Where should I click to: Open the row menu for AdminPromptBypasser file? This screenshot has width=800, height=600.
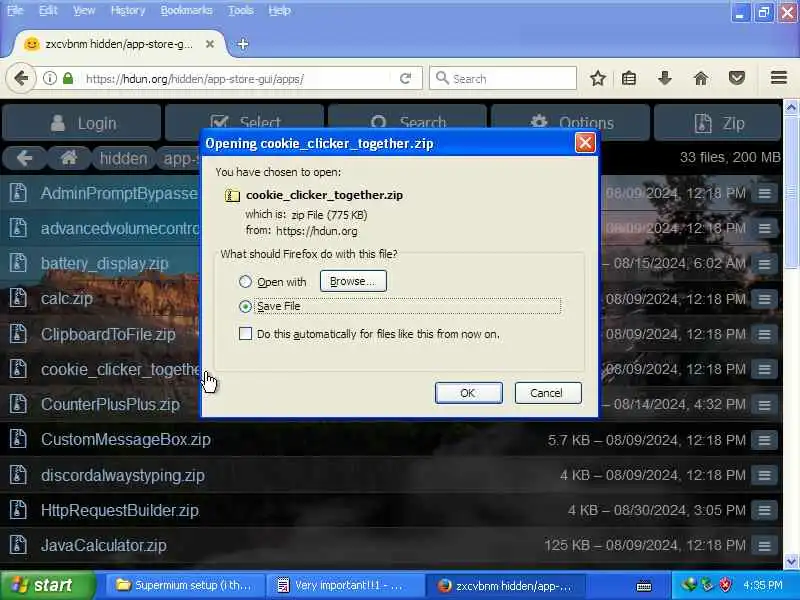point(764,193)
